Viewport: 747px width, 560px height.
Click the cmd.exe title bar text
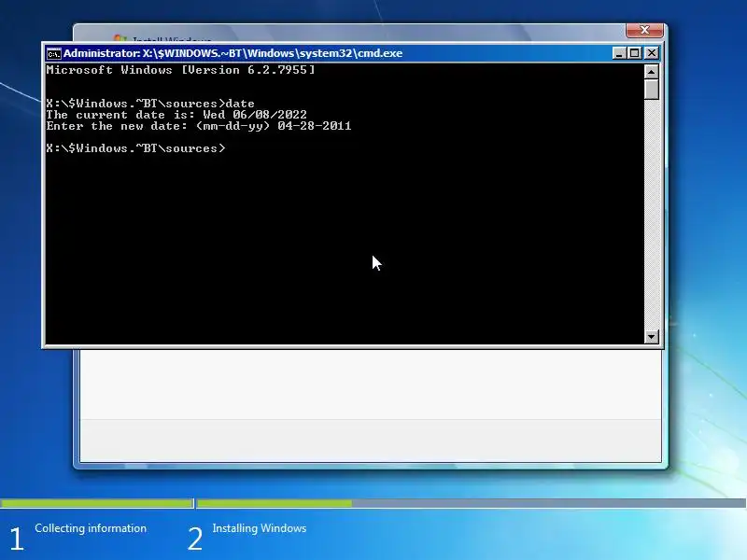point(233,53)
